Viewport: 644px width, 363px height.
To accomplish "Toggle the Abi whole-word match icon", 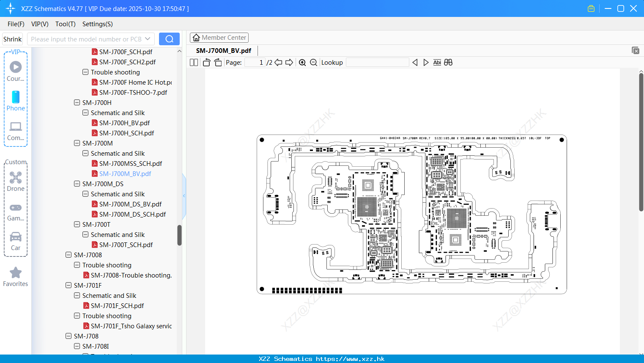I will click(437, 62).
